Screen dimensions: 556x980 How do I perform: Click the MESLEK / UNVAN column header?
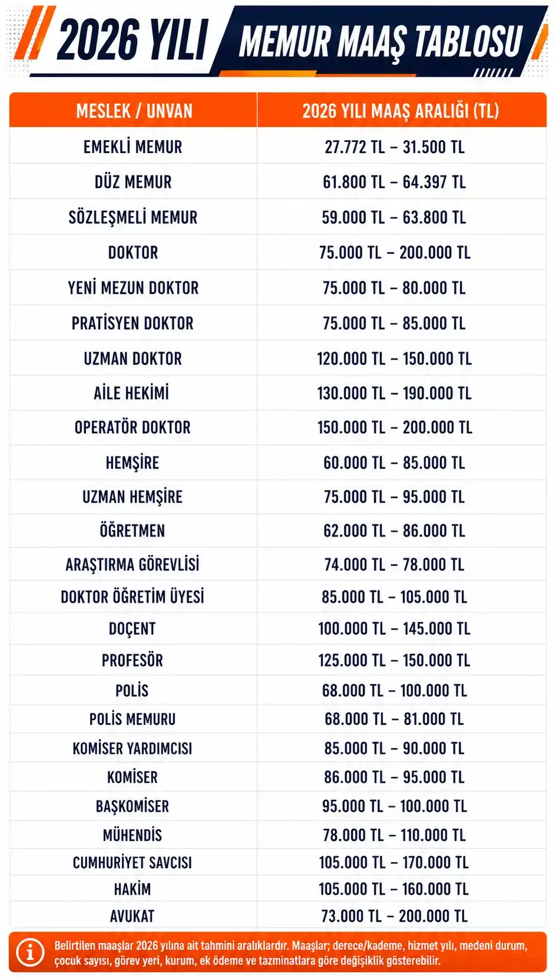coord(134,111)
